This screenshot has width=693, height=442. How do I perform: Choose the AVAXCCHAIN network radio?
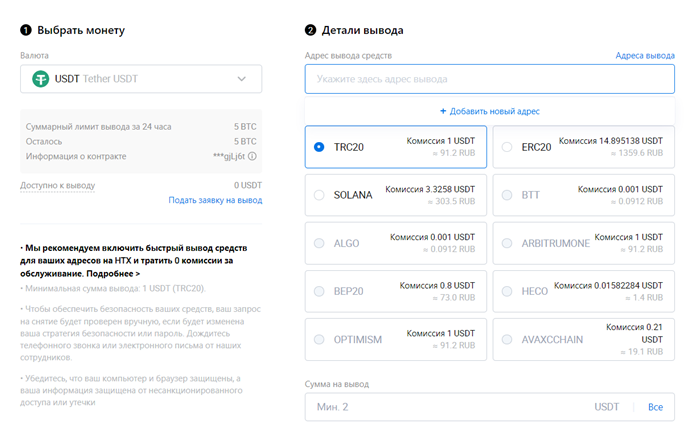[507, 339]
